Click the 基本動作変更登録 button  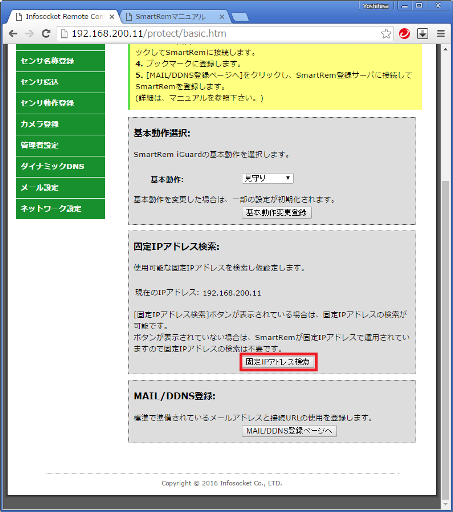(277, 213)
